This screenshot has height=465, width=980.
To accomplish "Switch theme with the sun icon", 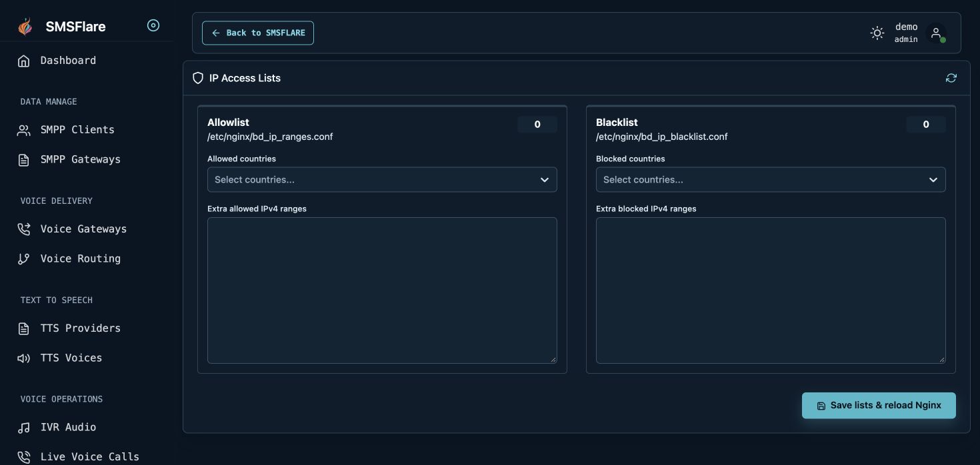I will tap(877, 33).
